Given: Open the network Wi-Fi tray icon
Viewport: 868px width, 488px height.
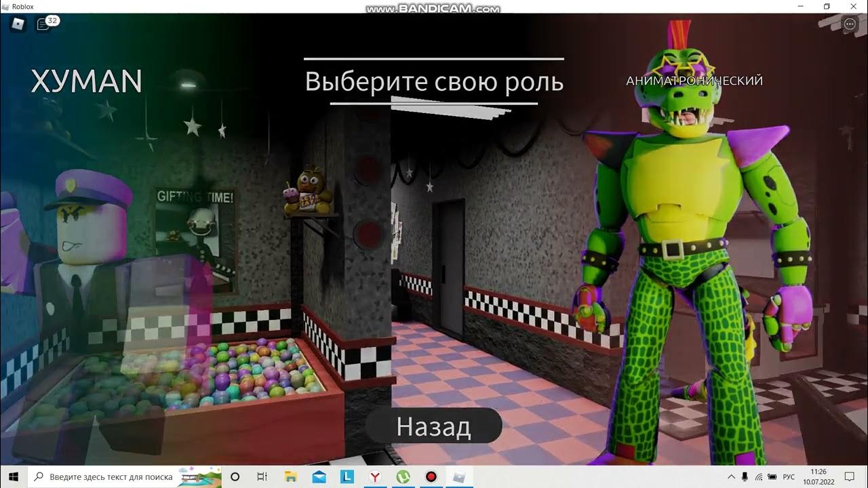Looking at the screenshot, I should point(759,476).
